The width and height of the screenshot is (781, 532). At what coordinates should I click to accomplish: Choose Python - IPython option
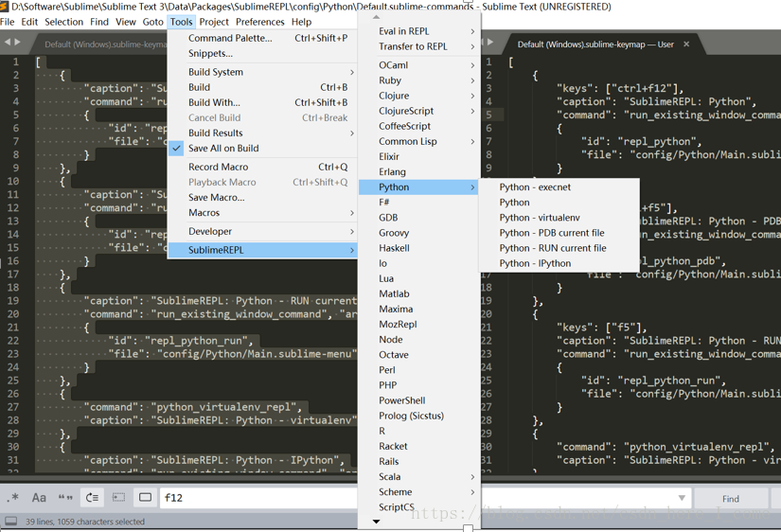[x=559, y=263]
